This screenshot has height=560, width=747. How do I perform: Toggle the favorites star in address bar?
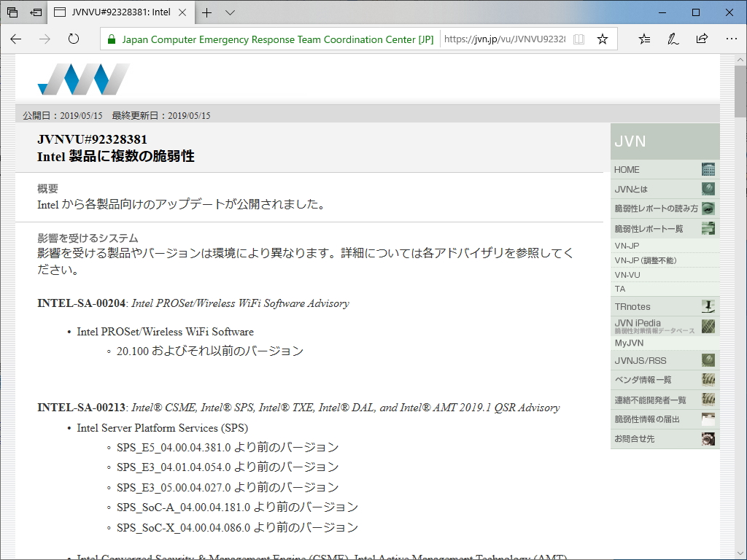(602, 39)
